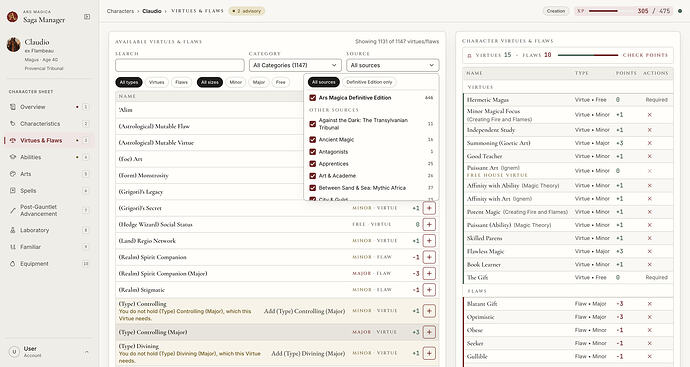The width and height of the screenshot is (690, 367).
Task: Add (Realm) Spirit Companion flaw
Action: tap(429, 257)
